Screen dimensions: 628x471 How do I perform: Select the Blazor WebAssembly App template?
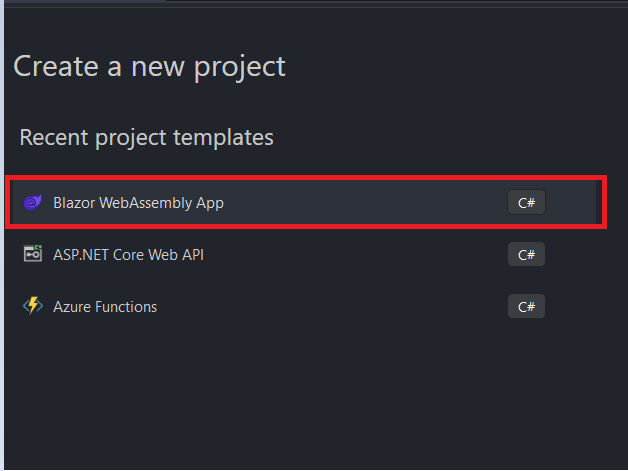pyautogui.click(x=304, y=202)
